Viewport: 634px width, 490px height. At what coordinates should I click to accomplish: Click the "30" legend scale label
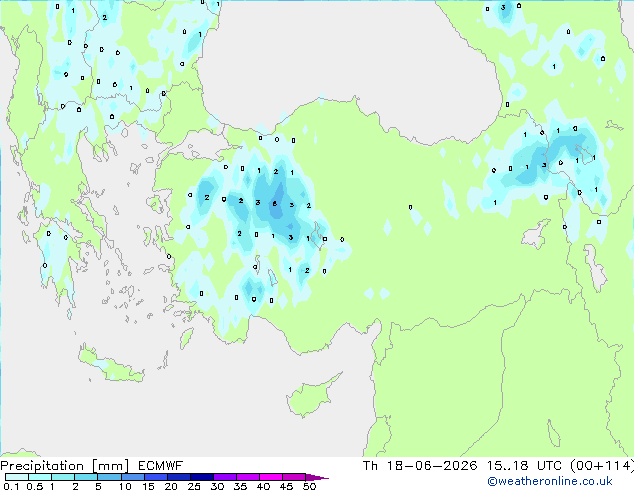click(217, 486)
